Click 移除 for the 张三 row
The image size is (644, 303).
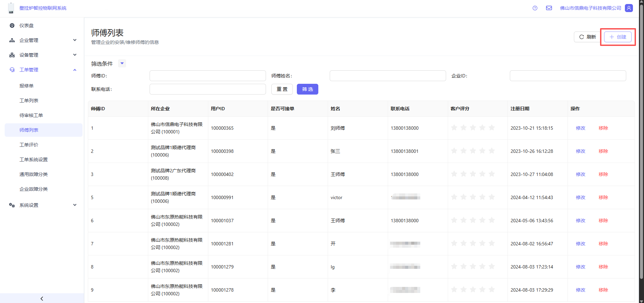603,151
